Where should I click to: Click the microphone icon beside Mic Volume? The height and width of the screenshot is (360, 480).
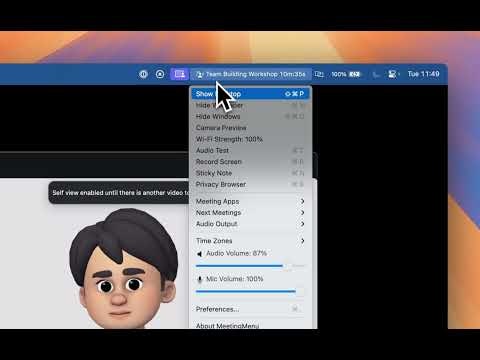[x=200, y=279]
